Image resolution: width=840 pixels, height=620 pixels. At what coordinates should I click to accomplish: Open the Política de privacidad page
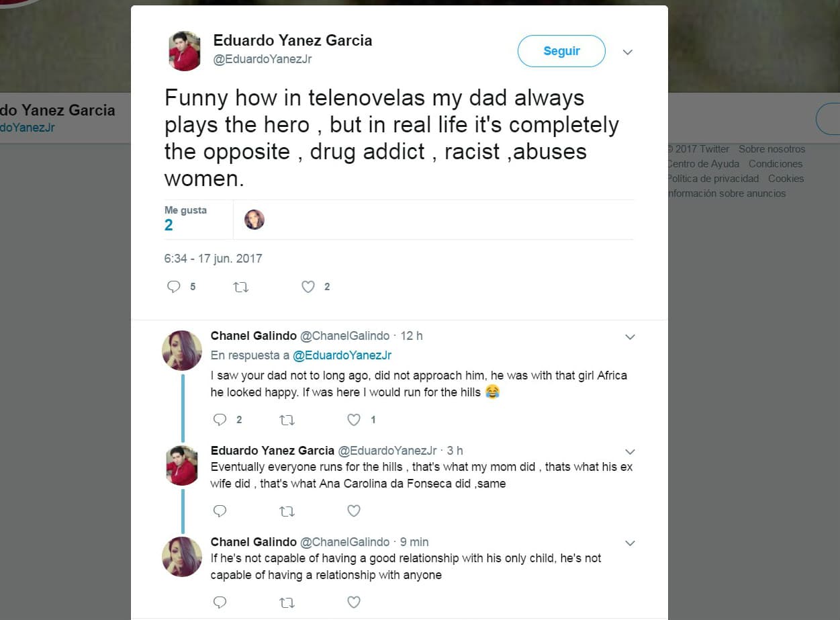pyautogui.click(x=712, y=179)
